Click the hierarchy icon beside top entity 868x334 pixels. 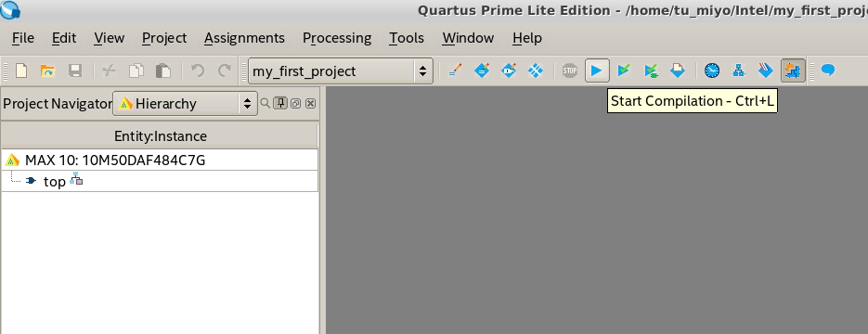click(x=76, y=180)
